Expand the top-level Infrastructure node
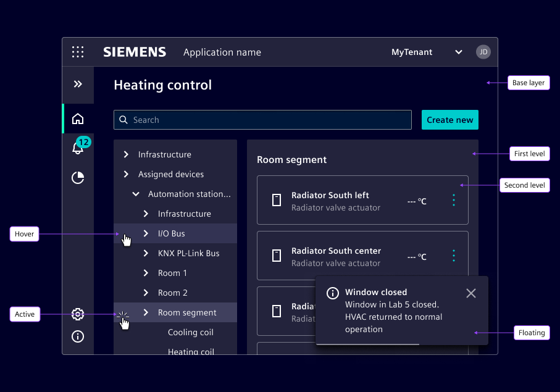 point(126,154)
